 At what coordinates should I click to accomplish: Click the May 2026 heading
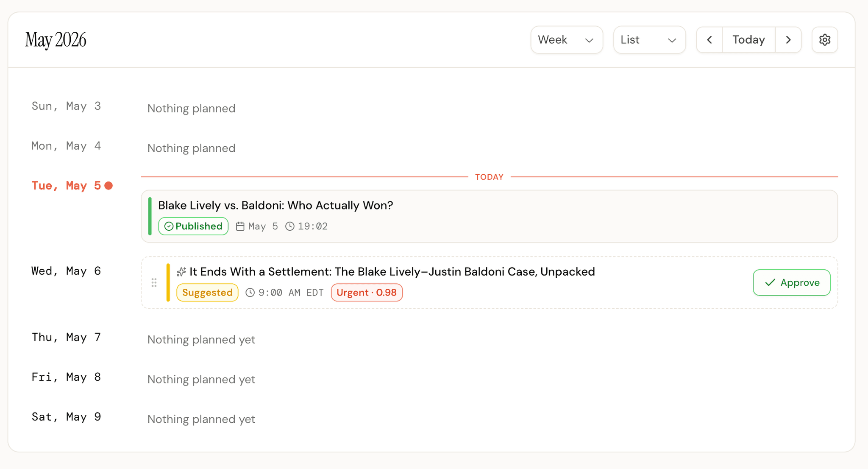pyautogui.click(x=56, y=40)
